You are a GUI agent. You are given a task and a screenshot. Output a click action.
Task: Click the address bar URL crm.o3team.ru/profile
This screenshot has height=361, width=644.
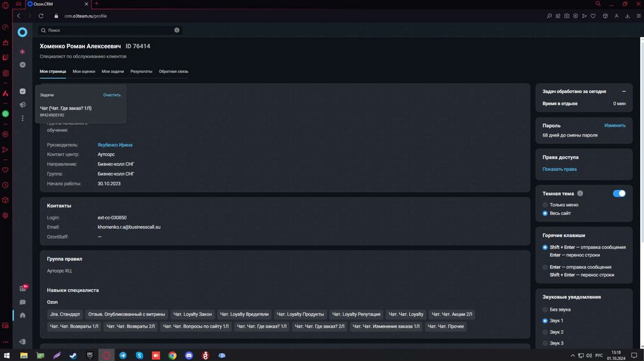(86, 16)
